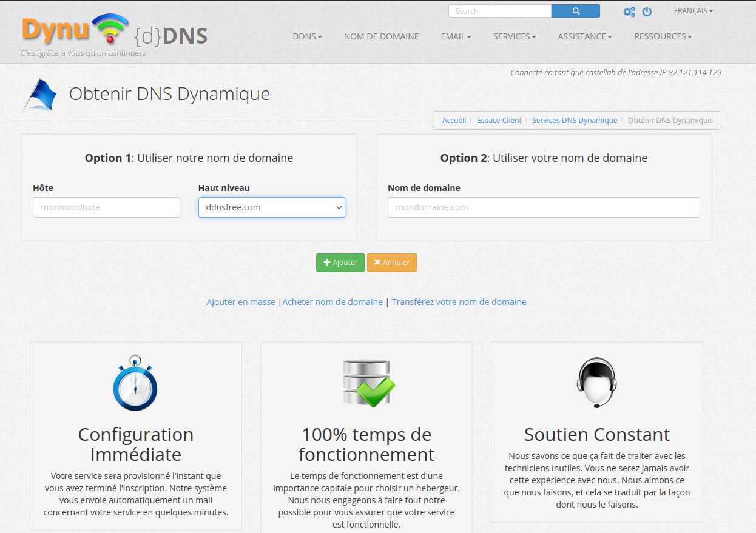Open the ASSISTANCE menu
Viewport: 756px width, 533px height.
pos(584,36)
